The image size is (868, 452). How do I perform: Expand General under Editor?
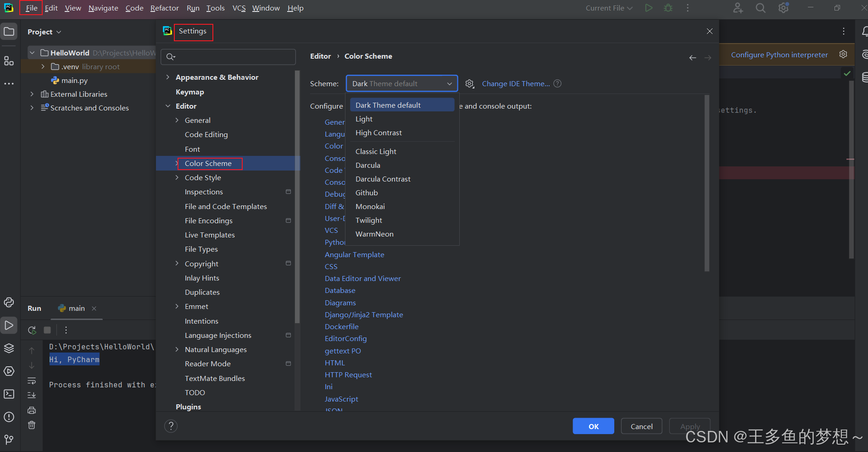point(177,120)
